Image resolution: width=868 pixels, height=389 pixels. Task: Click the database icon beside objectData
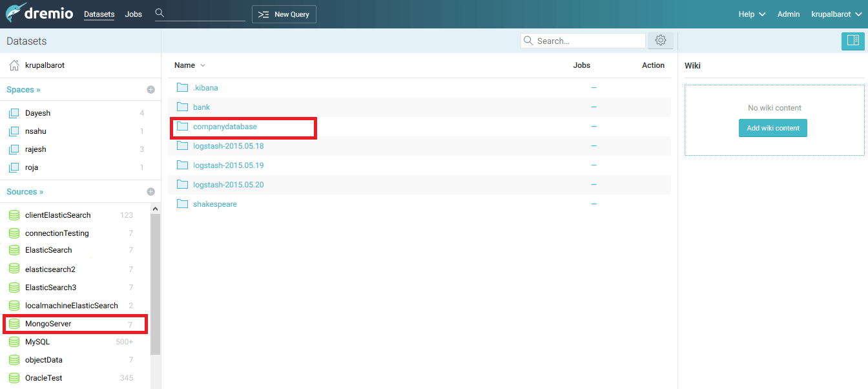[14, 360]
